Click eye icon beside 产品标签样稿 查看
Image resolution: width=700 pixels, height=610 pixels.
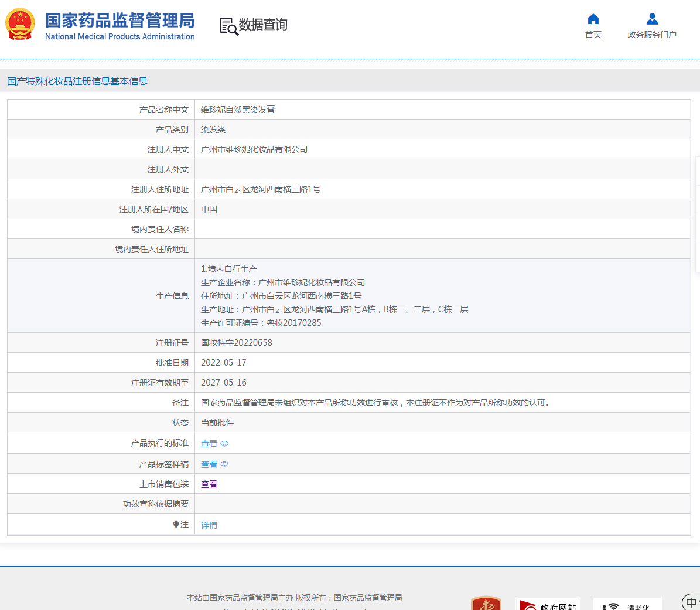pos(224,464)
